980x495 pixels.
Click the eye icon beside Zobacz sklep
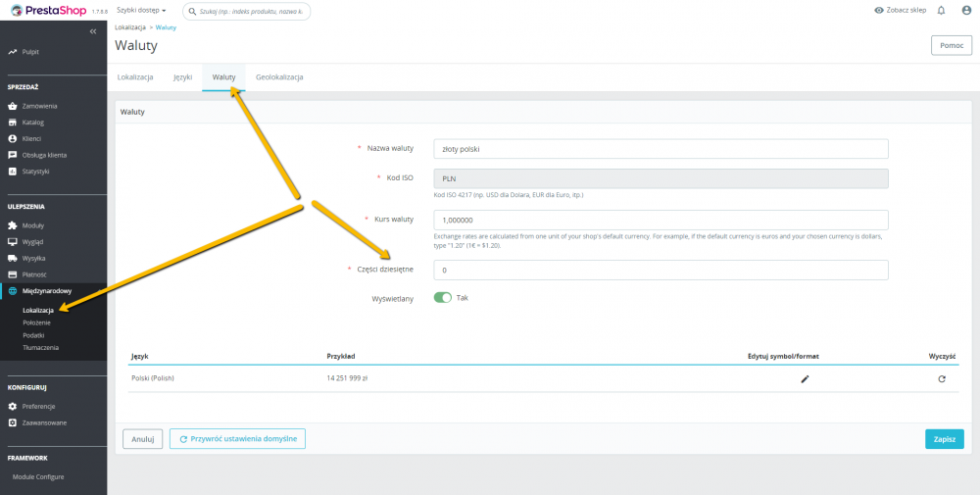tap(879, 11)
